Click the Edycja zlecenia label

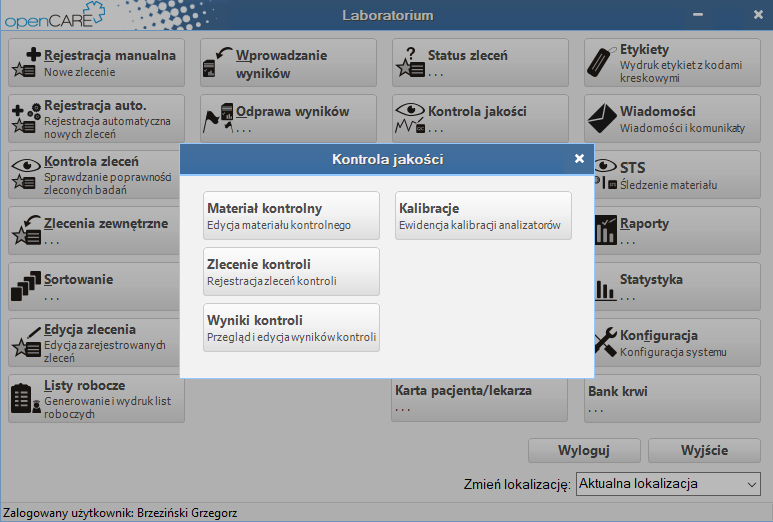tap(90, 329)
